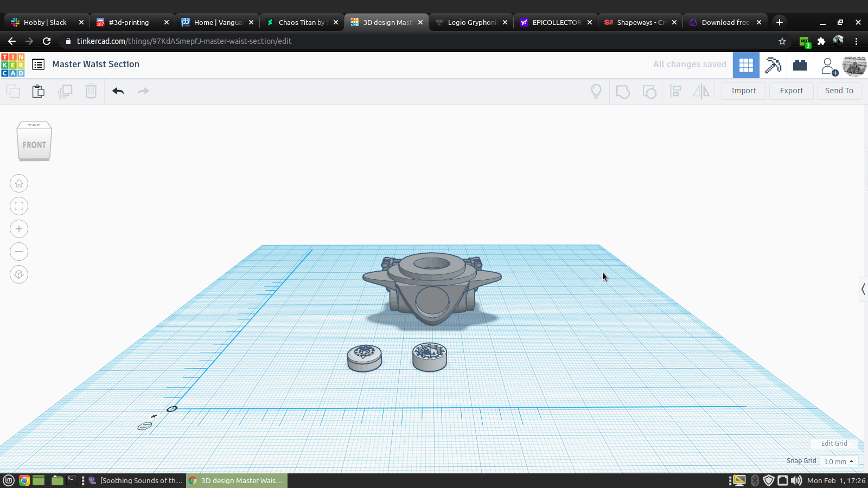
Task: Open the Minecraft pickaxe mode
Action: [773, 66]
